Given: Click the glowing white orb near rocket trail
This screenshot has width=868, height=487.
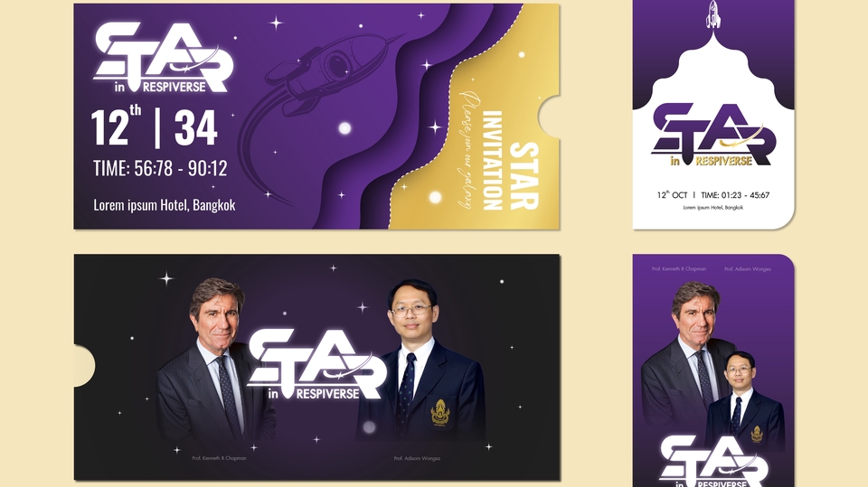Looking at the screenshot, I should [x=344, y=128].
